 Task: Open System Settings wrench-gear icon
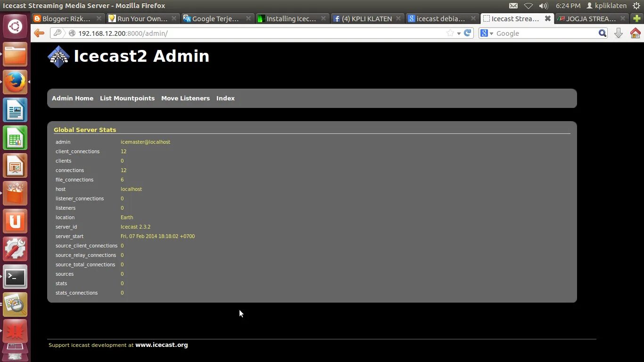[15, 249]
